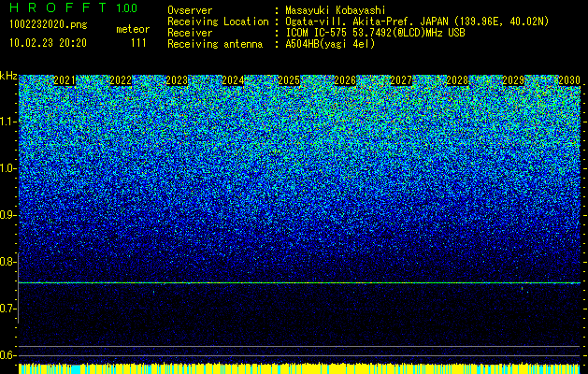Click the bright horizontal carrier line
Screen dimensions: 588x374
[x=299, y=283]
